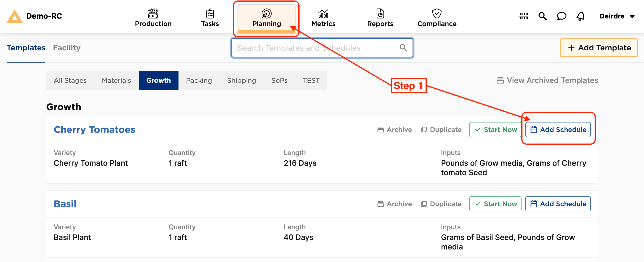Focus the Search Templates and Schedules field
This screenshot has height=262, width=644.
coord(322,48)
